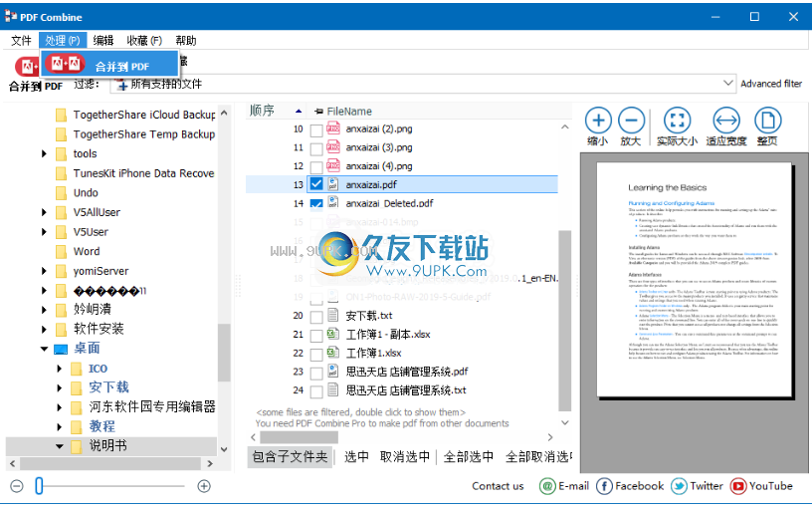The width and height of the screenshot is (812, 508).
Task: Select the 整页 whole page icon
Action: click(x=767, y=121)
